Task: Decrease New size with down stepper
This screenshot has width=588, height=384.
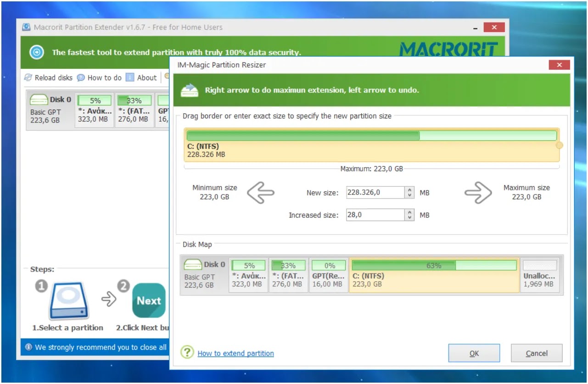Action: point(410,196)
